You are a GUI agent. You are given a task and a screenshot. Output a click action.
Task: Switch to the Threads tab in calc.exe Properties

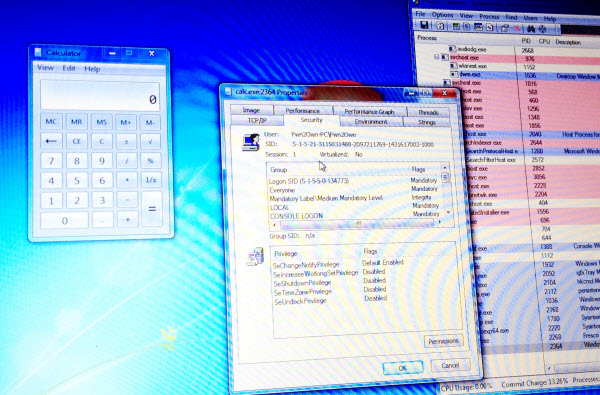(x=428, y=112)
